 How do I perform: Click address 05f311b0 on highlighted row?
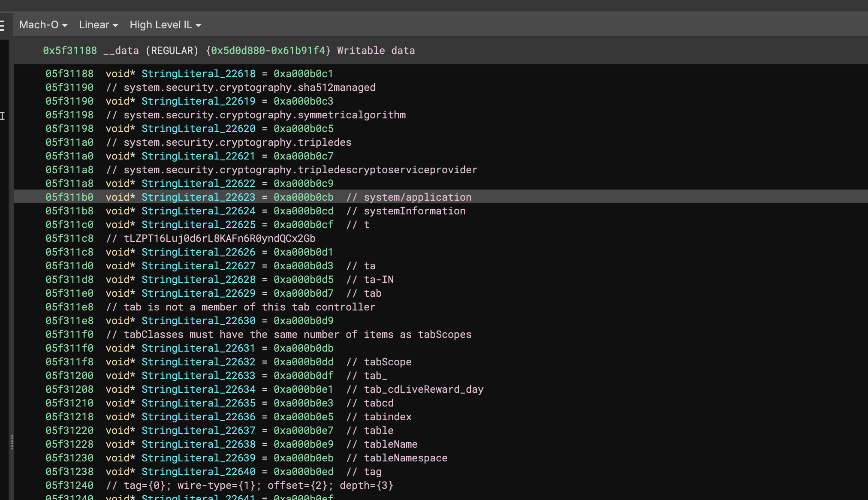(69, 197)
